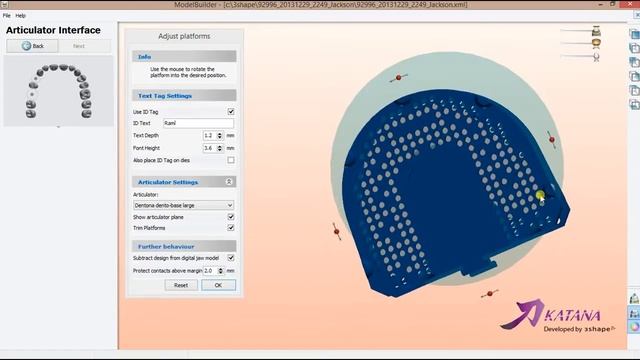The height and width of the screenshot is (360, 640).
Task: Toggle the Trim Platforms checkbox
Action: point(231,228)
